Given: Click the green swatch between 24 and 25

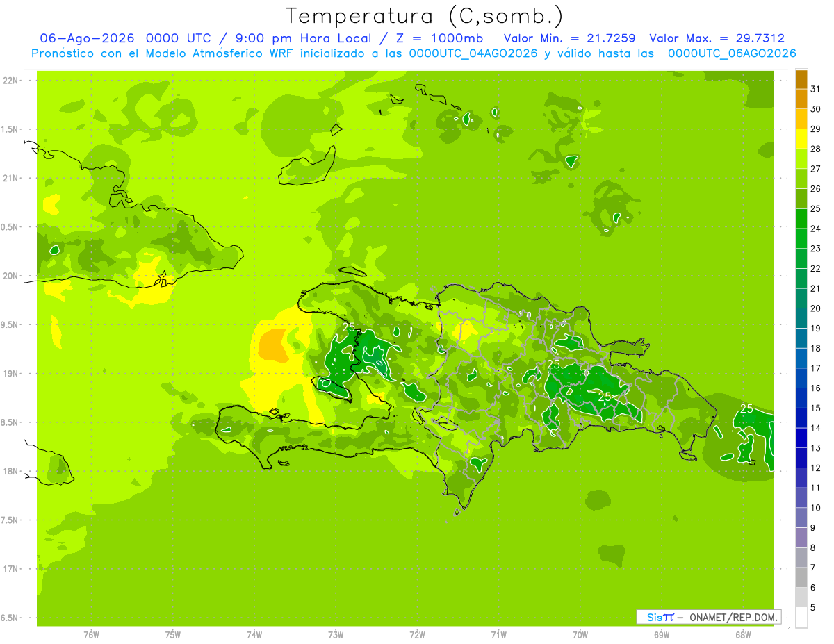Looking at the screenshot, I should pos(801,219).
